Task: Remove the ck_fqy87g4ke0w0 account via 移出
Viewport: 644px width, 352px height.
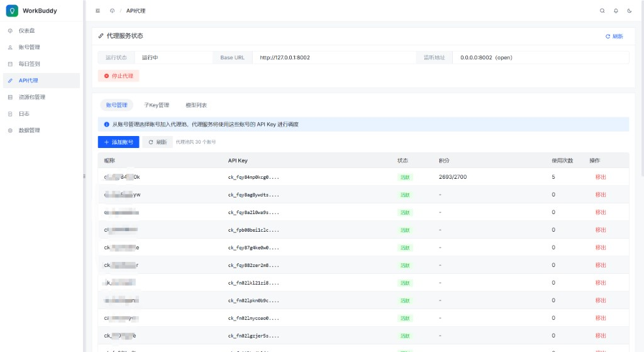Action: pos(601,247)
